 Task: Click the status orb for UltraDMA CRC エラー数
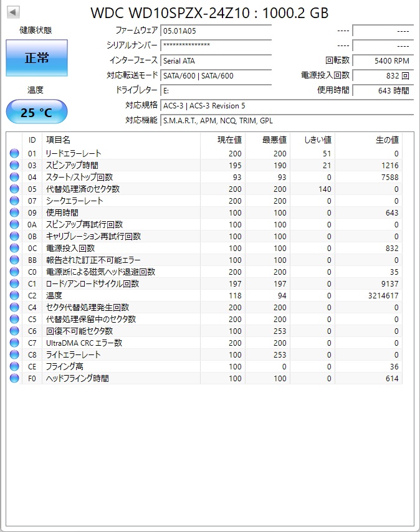pyautogui.click(x=14, y=343)
